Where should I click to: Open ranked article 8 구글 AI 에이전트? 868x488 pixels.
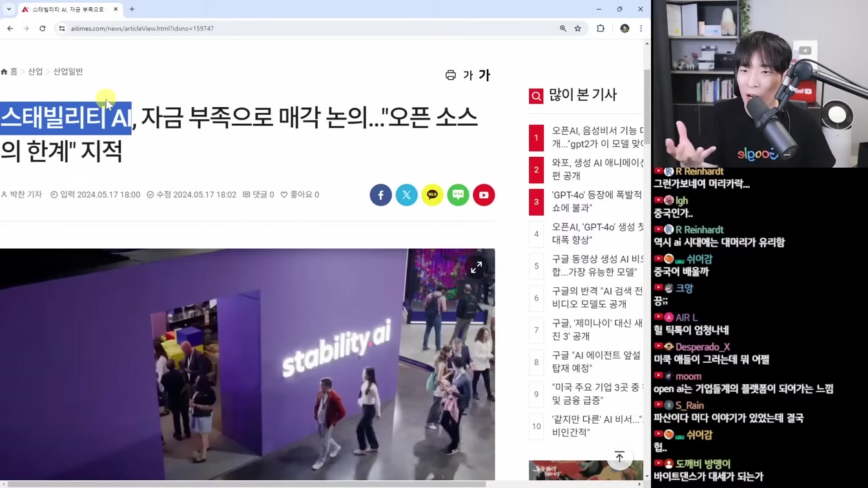click(x=597, y=361)
